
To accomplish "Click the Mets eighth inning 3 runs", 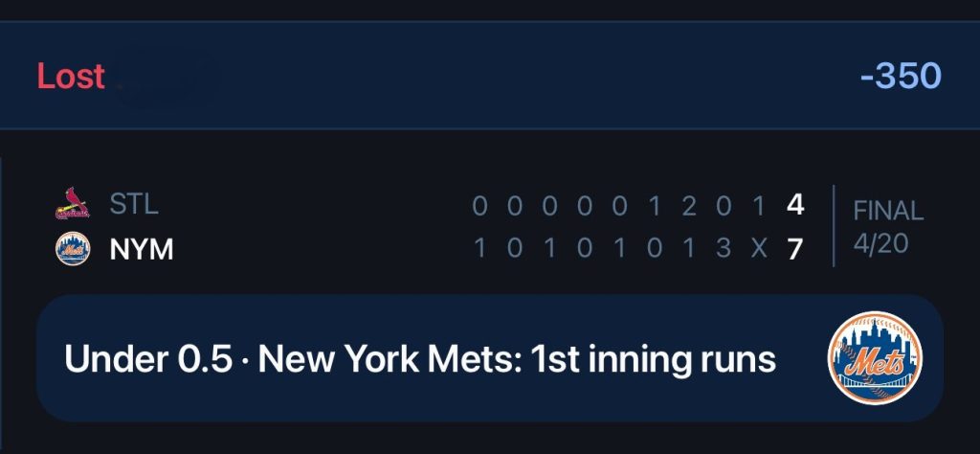I will tap(724, 249).
